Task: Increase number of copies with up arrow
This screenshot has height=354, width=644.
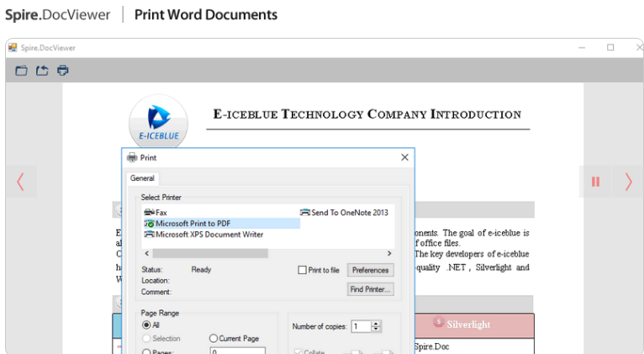Action: tap(376, 324)
